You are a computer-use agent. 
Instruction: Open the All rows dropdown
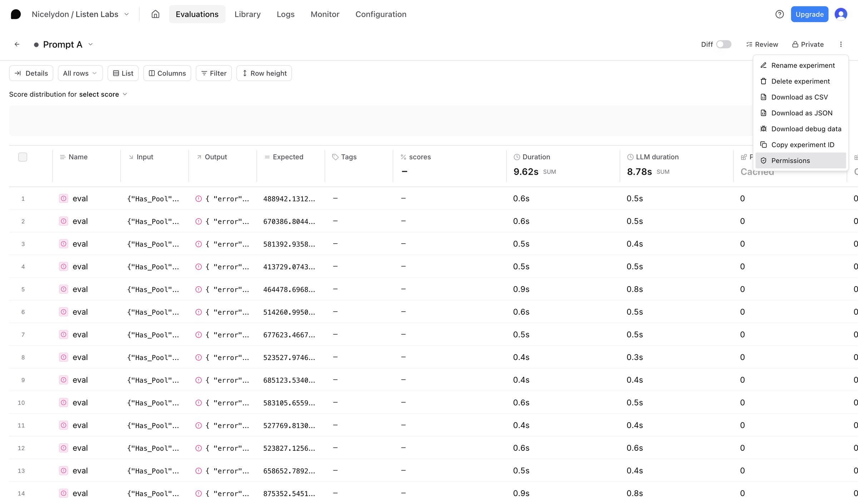coord(80,73)
